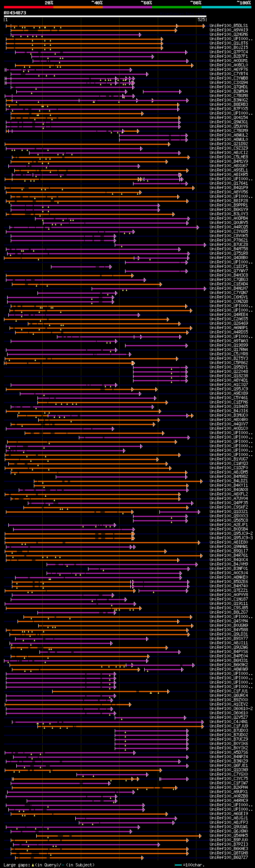Click the orange alignment bar for UniRef100_B4Q1P9
Viewport: 255px width, 868px height.
coord(100,188)
